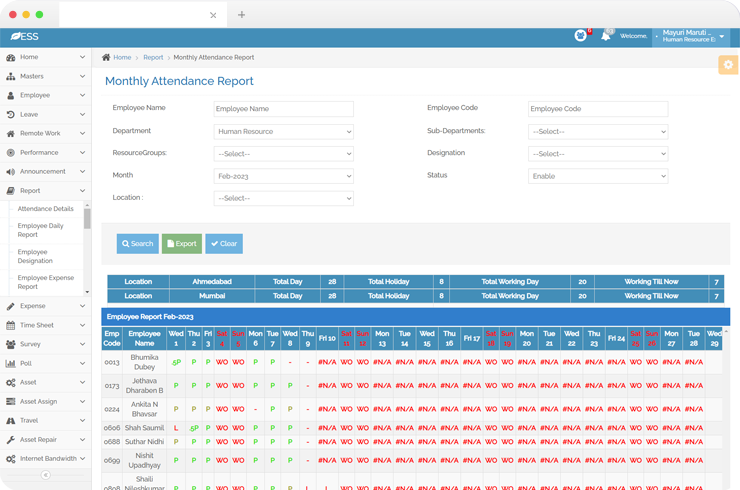Open Attendance Details submenu item
The width and height of the screenshot is (740, 490).
click(x=45, y=209)
